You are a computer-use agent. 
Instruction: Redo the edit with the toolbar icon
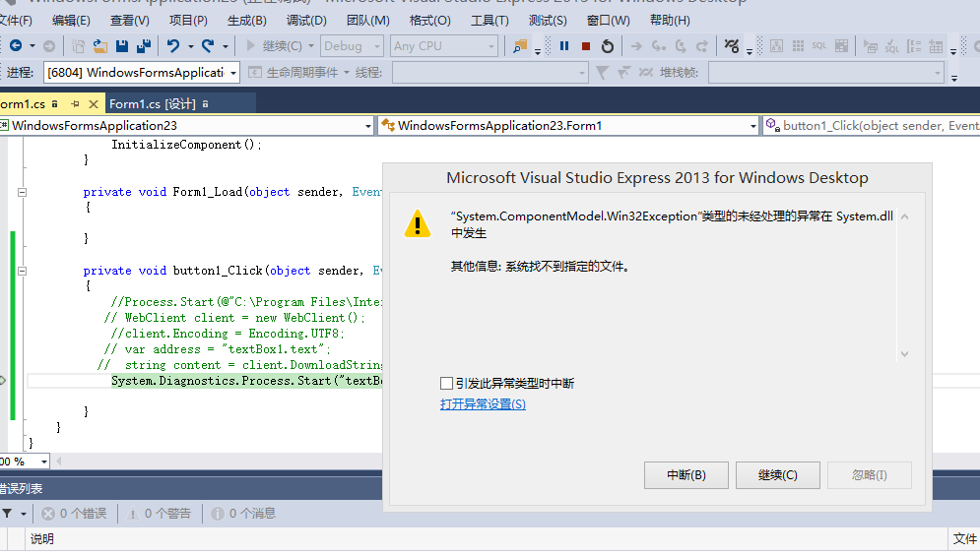click(208, 45)
